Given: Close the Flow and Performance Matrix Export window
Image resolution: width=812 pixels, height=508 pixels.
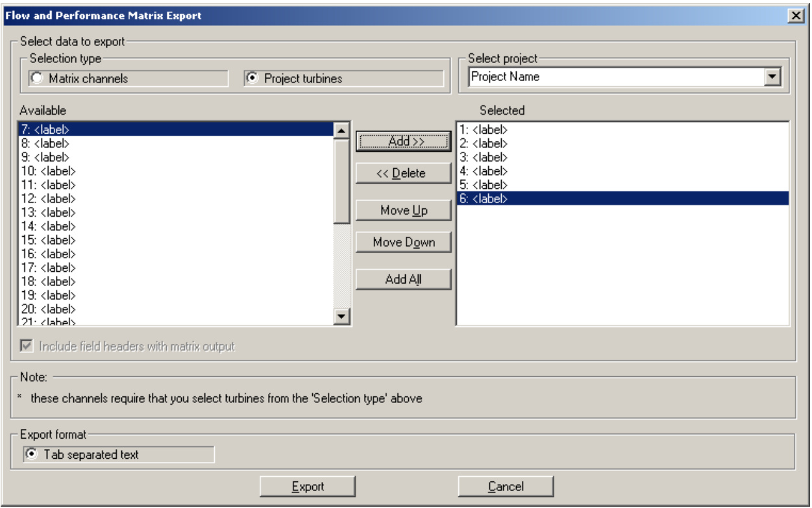Looking at the screenshot, I should [800, 16].
